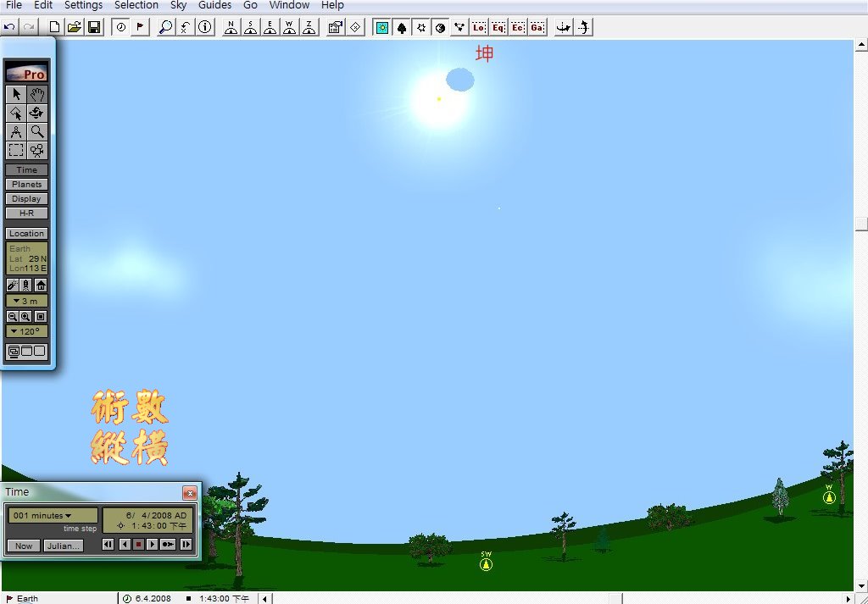Click the Find magnifier toolbar icon
868x604 pixels.
(x=166, y=27)
